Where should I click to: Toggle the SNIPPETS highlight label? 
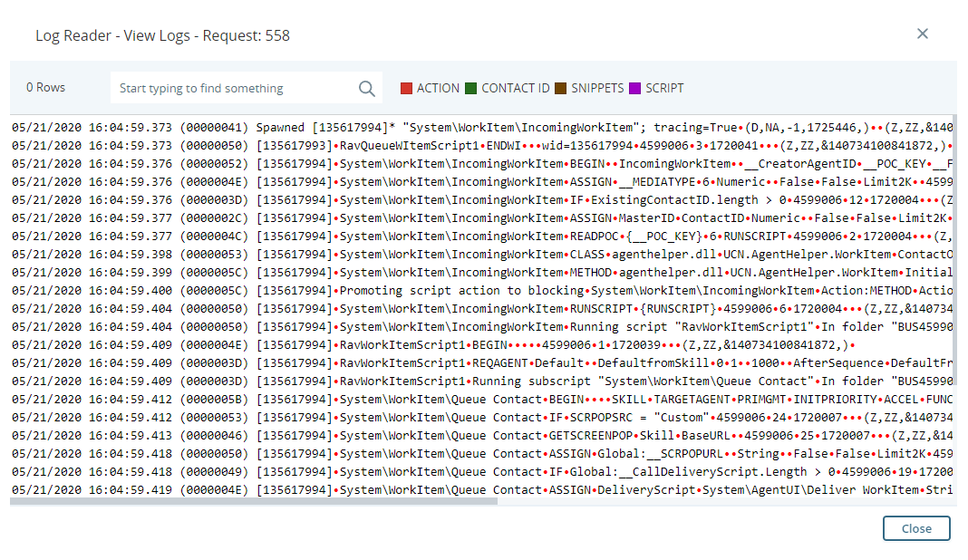click(597, 88)
